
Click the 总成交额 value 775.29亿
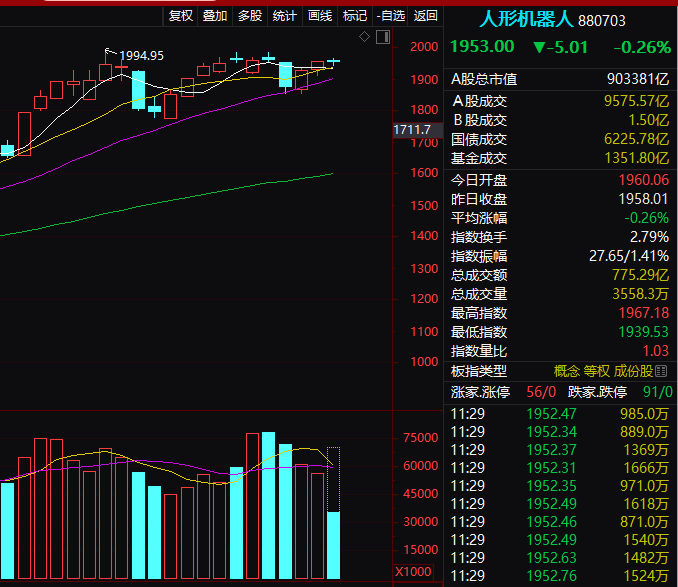pyautogui.click(x=640, y=275)
